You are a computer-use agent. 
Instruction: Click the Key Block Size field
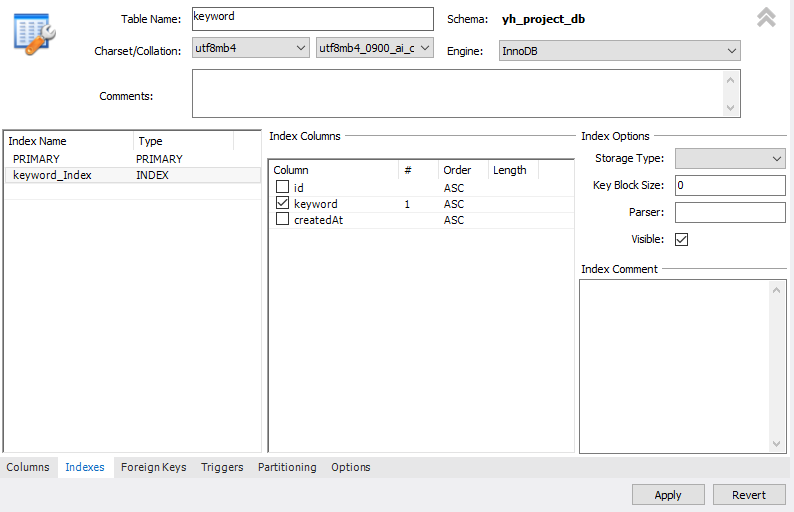tap(730, 185)
